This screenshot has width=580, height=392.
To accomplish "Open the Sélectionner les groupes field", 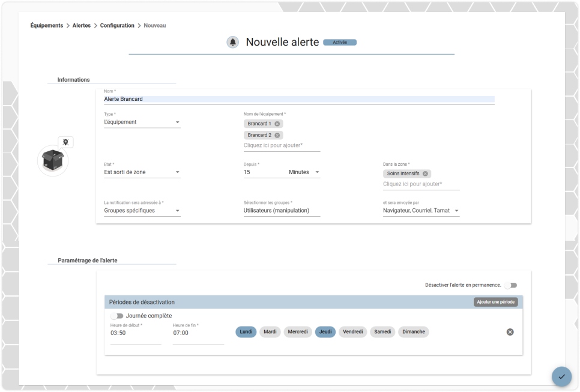I will point(282,211).
